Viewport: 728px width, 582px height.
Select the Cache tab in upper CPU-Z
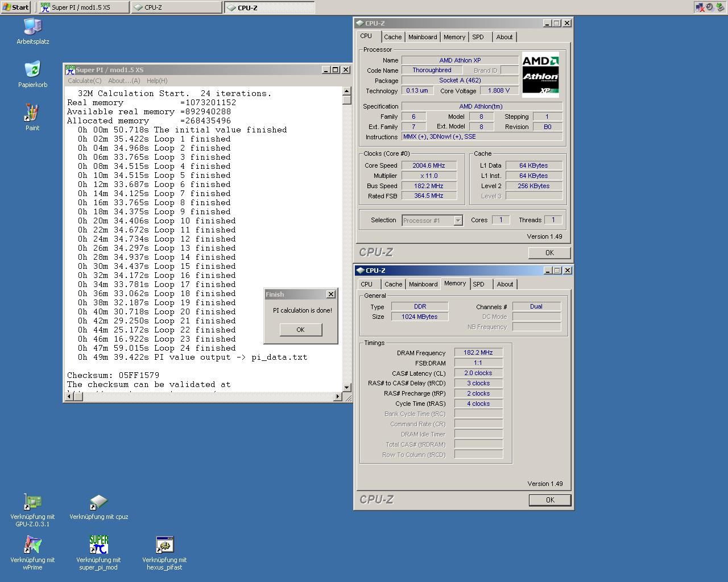(392, 37)
